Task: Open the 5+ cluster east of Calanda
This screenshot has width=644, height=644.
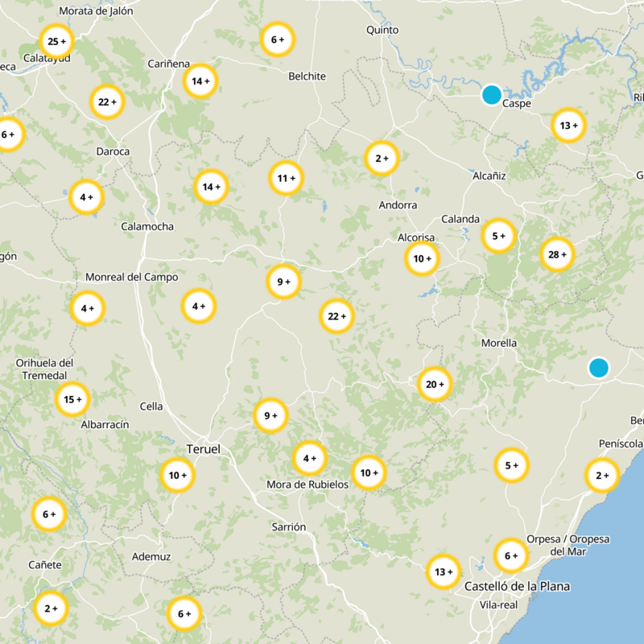Action: click(x=498, y=236)
